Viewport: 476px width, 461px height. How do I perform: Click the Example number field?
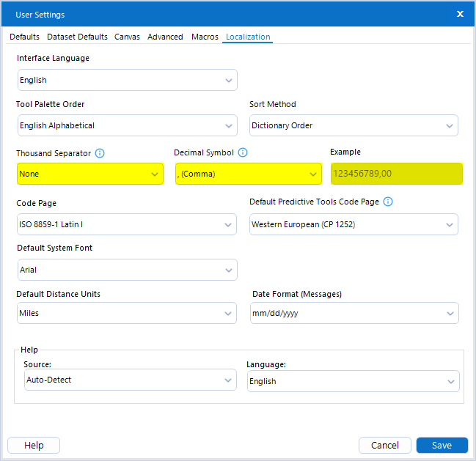point(396,174)
